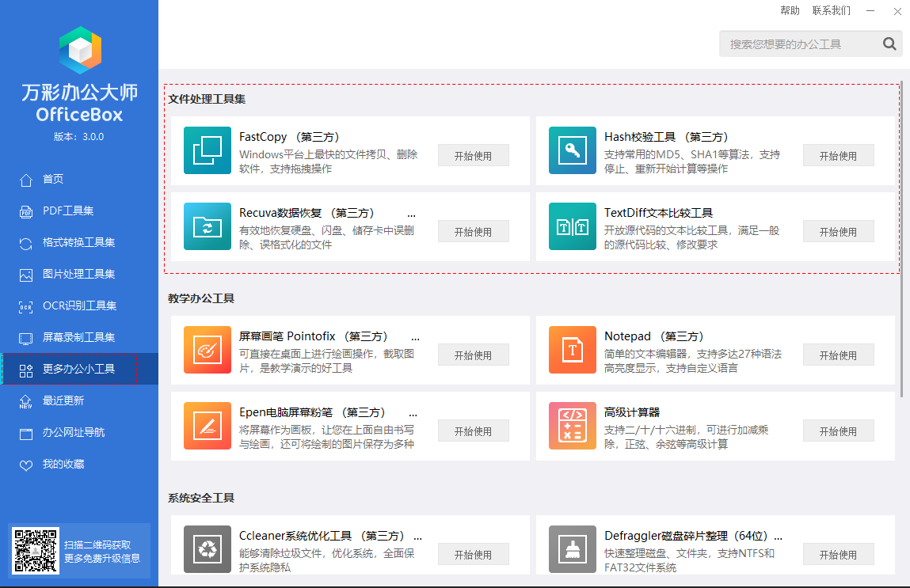Open the 帮助 link at top

click(790, 10)
